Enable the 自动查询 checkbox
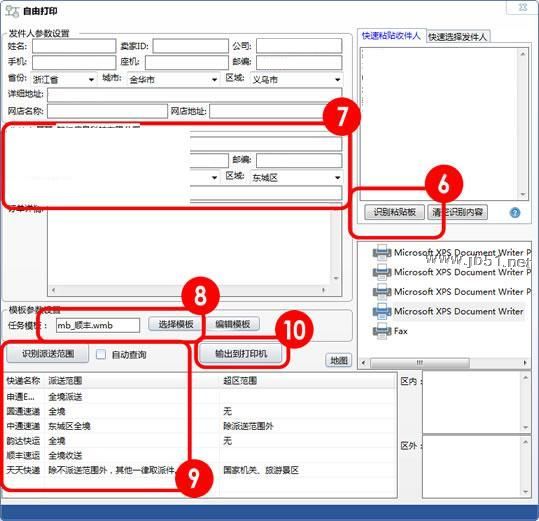This screenshot has width=539, height=521. point(101,354)
